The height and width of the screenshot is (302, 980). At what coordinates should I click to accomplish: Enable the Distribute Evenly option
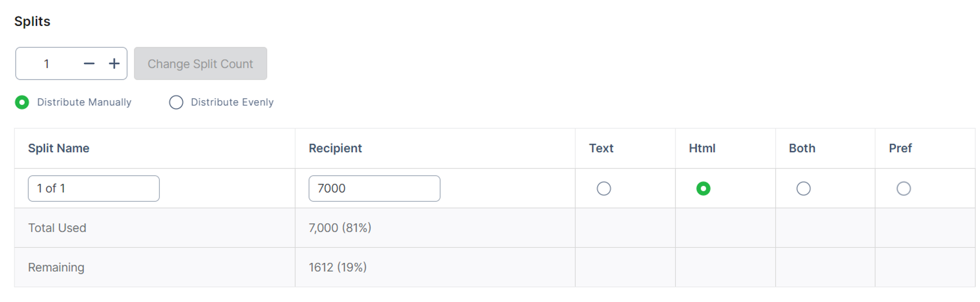[x=176, y=102]
